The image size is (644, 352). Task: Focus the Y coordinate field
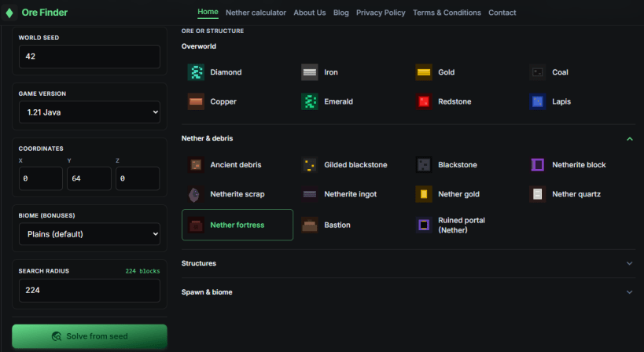tap(89, 178)
